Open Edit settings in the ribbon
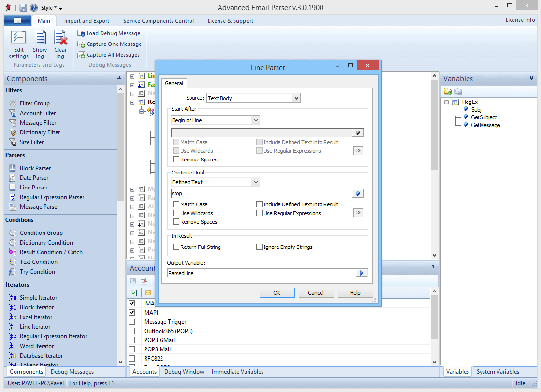 [19, 45]
